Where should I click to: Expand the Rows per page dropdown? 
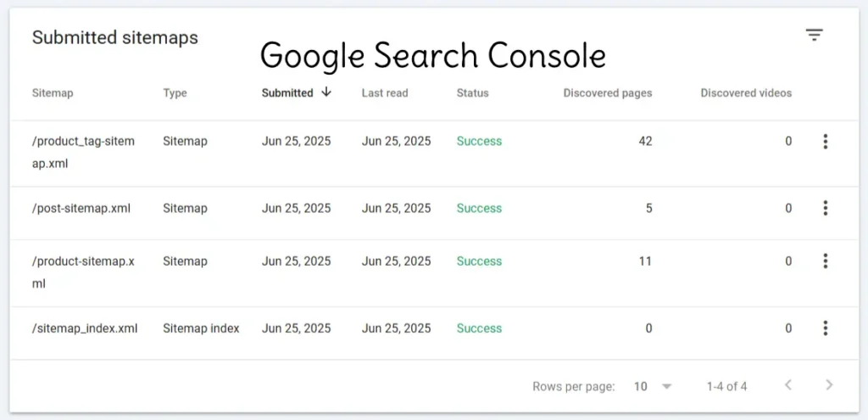point(653,387)
